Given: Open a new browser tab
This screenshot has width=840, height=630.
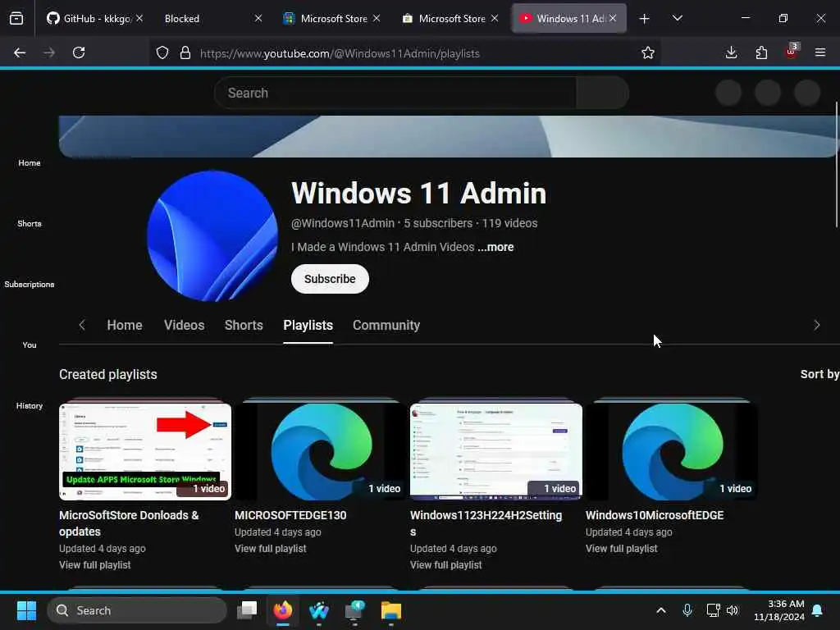Looking at the screenshot, I should [x=645, y=19].
